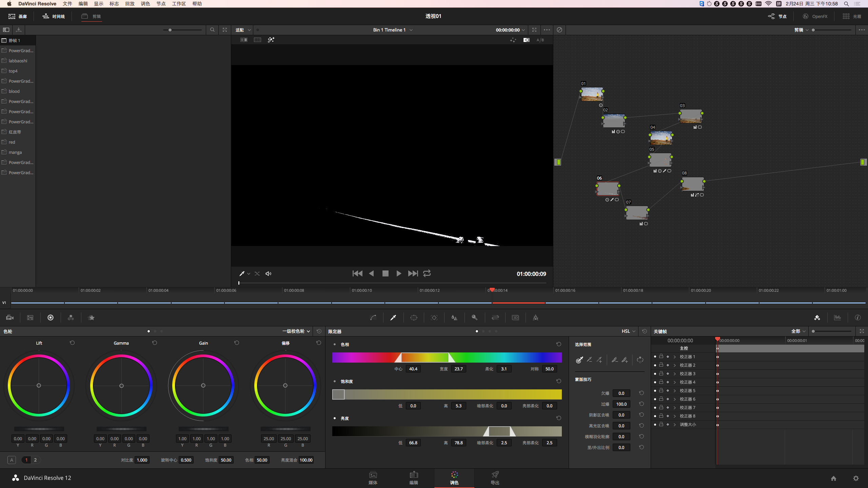
Task: Open the RGB Mixer palette icon
Action: coord(71,318)
